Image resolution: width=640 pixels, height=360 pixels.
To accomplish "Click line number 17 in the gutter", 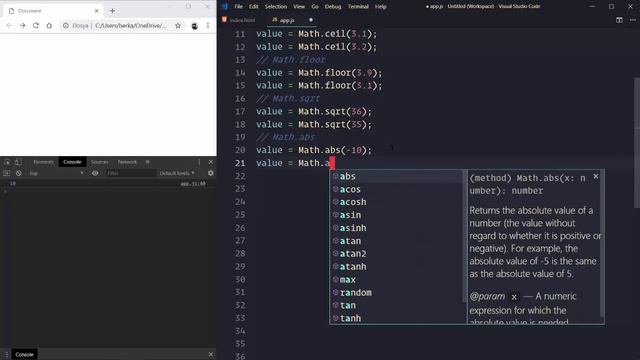I will (x=240, y=111).
